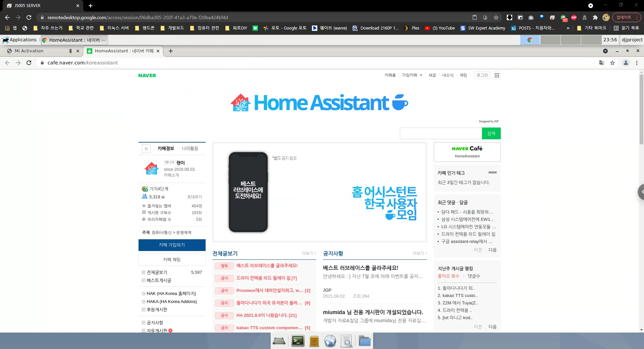Open the blue gem extension icon
Screen dimensions: 644x349
tap(542, 17)
